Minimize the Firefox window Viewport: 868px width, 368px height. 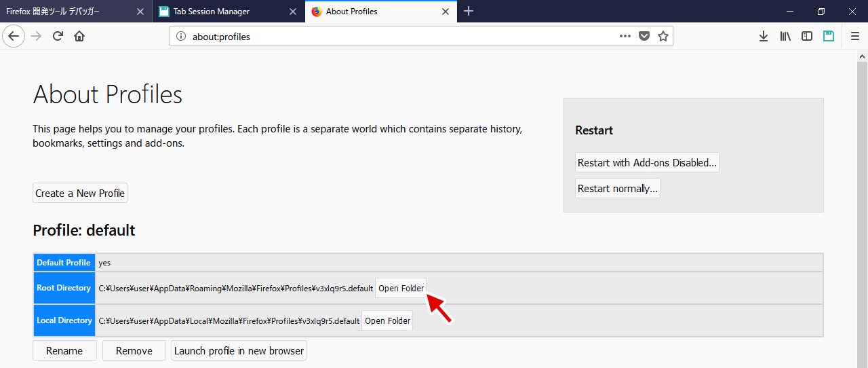click(x=790, y=12)
